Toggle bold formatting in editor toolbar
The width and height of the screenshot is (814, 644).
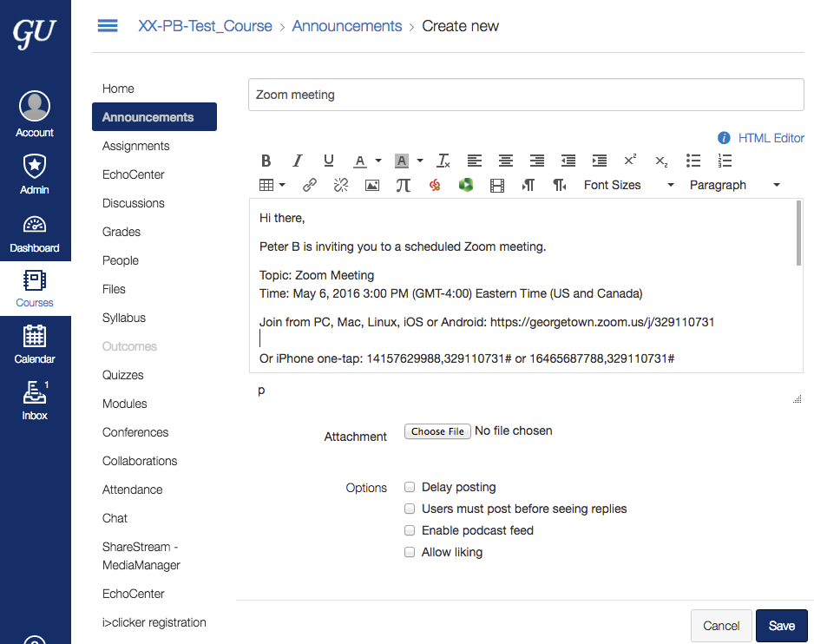point(266,161)
